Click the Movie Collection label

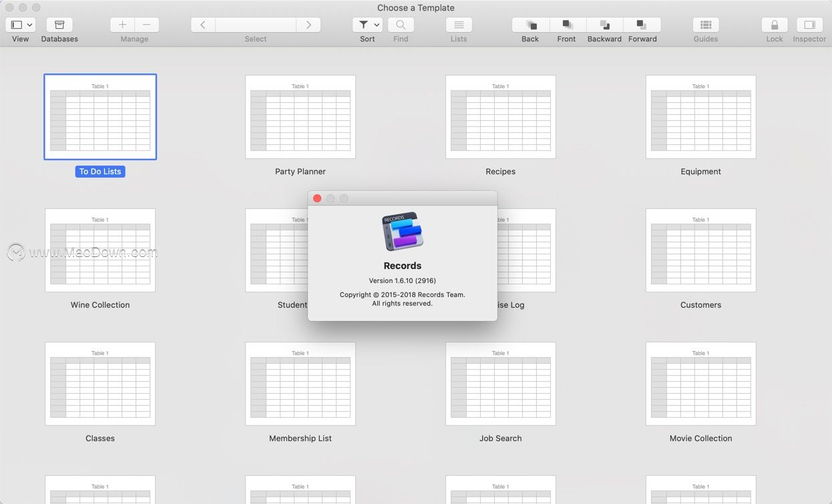(x=701, y=439)
